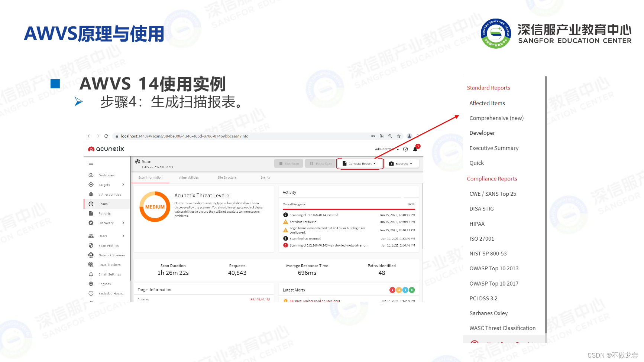
Task: Select Affected Items report
Action: (x=487, y=103)
